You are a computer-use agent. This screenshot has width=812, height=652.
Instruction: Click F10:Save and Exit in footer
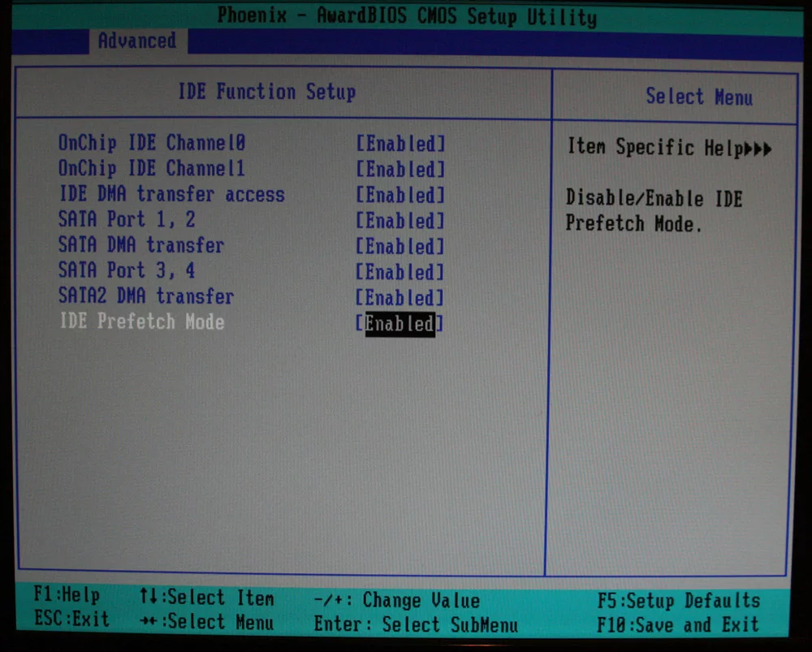click(678, 624)
